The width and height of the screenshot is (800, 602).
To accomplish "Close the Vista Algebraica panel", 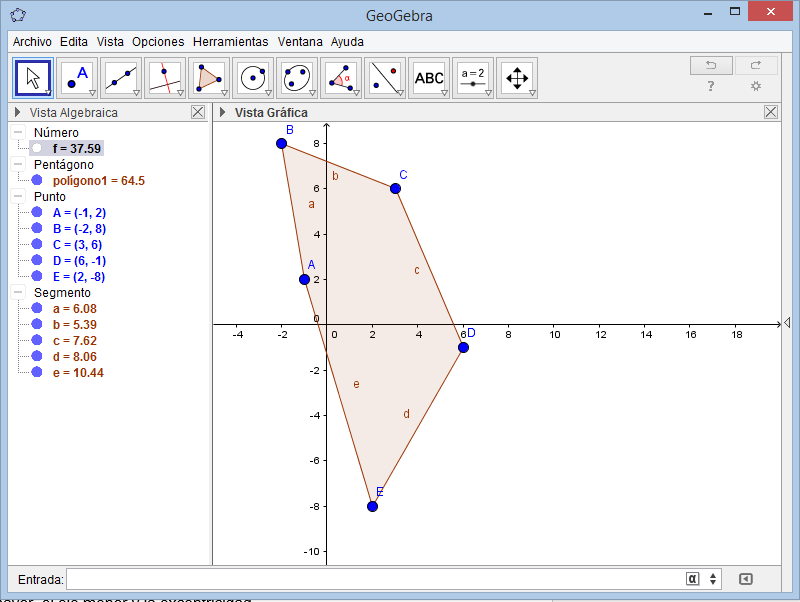I will tap(197, 112).
